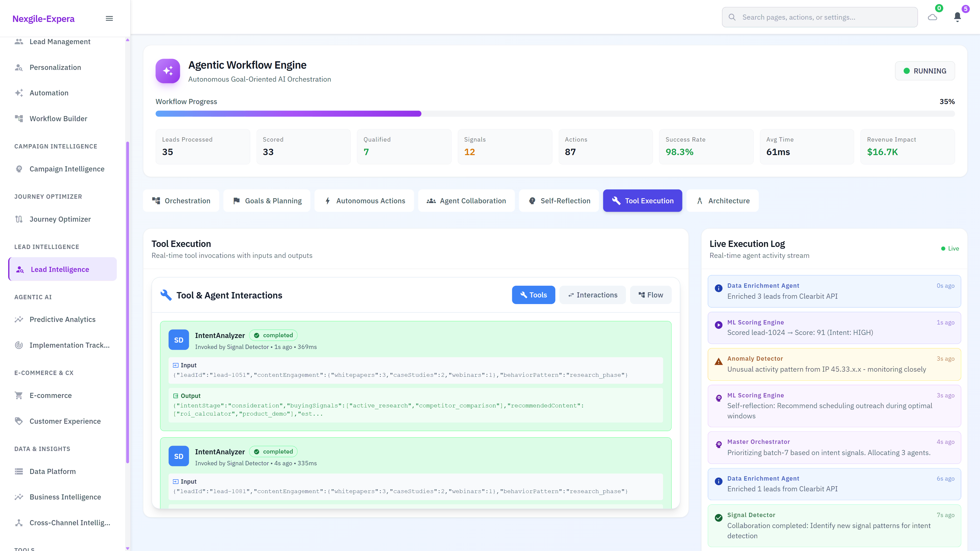
Task: Collapse the IntentAnalyzer Output section
Action: [x=187, y=396]
